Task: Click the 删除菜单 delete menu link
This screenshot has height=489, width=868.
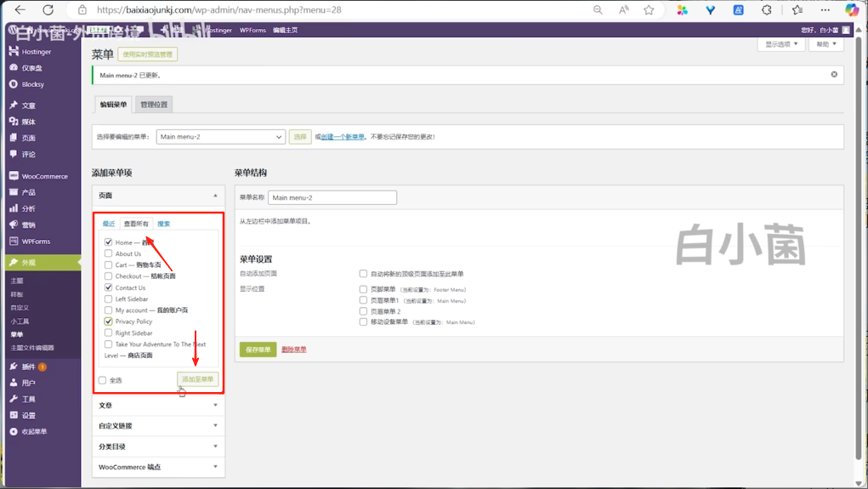Action: tap(294, 350)
